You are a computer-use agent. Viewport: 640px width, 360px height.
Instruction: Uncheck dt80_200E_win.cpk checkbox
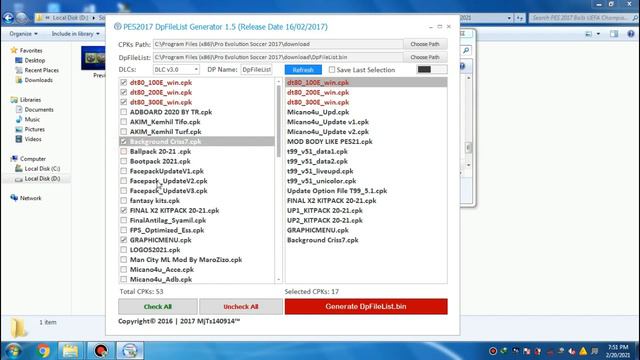(124, 92)
